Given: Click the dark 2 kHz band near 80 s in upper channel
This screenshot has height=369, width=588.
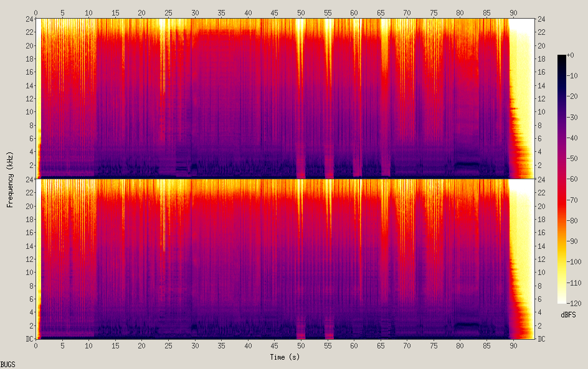Looking at the screenshot, I should coord(467,164).
